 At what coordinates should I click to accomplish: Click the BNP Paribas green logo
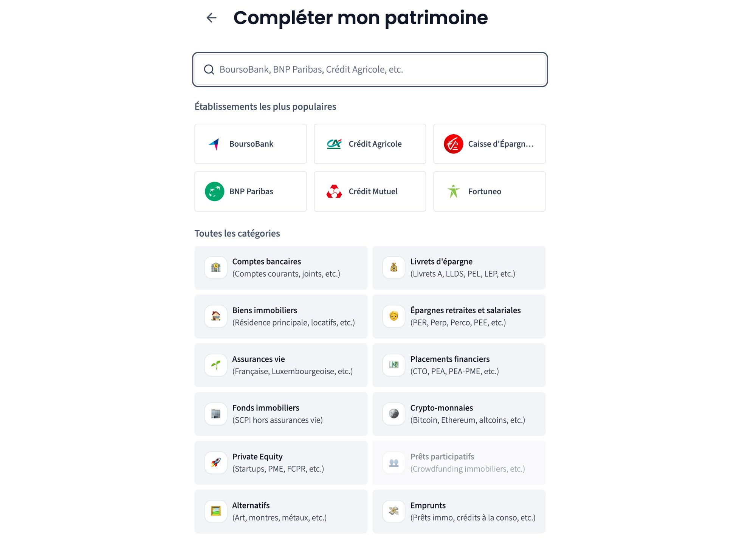(214, 192)
